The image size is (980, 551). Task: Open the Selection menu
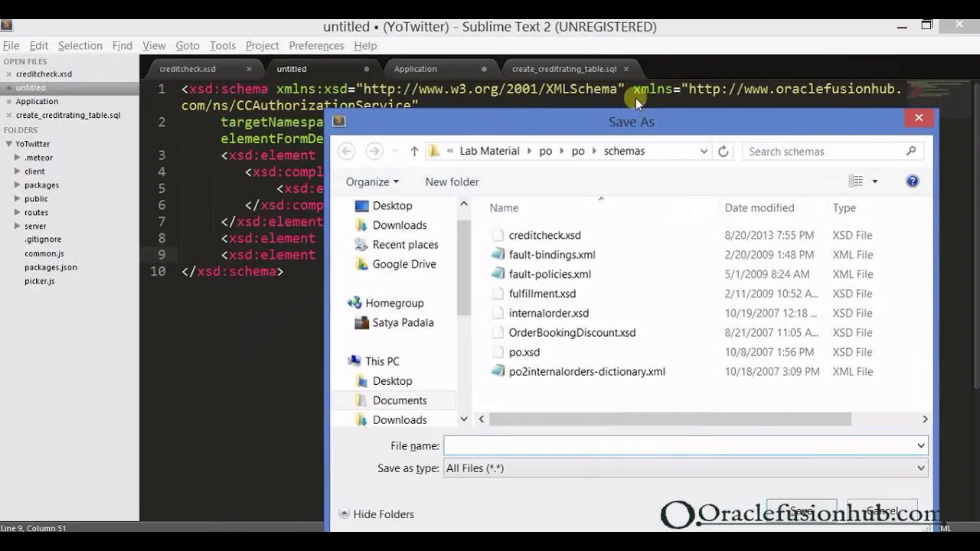click(x=80, y=46)
